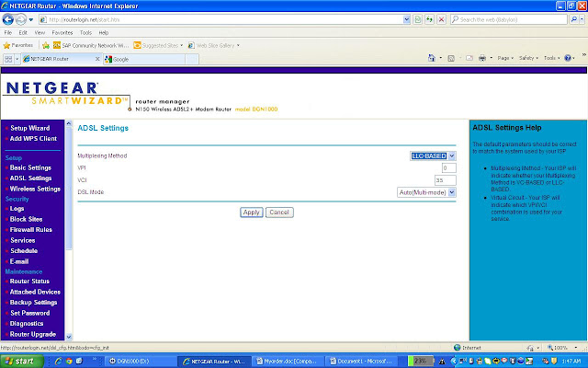Image resolution: width=588 pixels, height=368 pixels.
Task: Open Setup Wizard in sidebar
Action: click(30, 128)
